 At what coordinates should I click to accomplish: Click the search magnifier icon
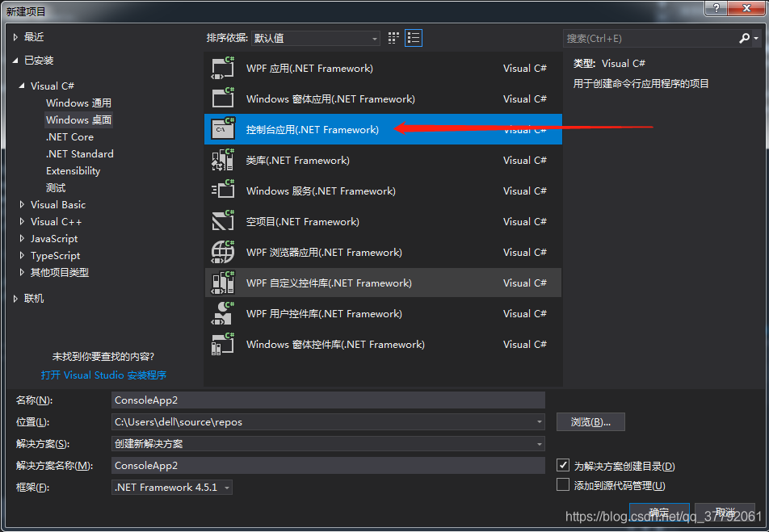[x=745, y=38]
